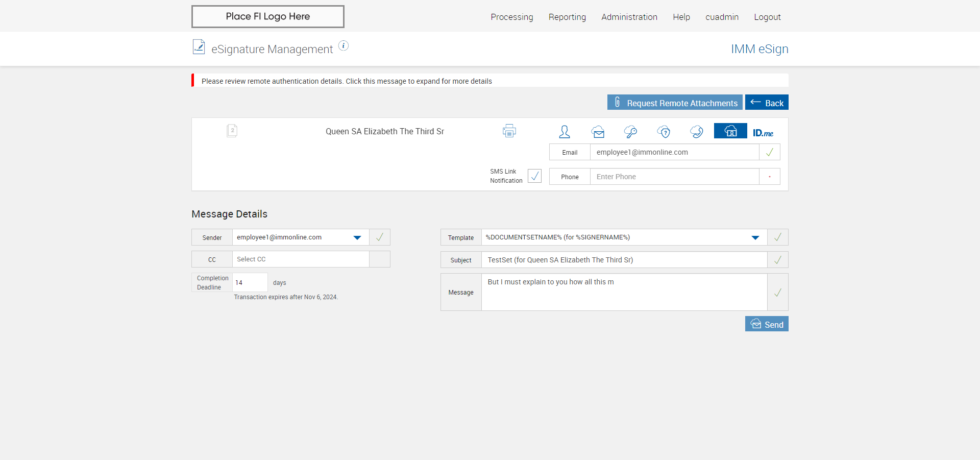The height and width of the screenshot is (460, 980).
Task: Go back using the Back button
Action: (767, 103)
